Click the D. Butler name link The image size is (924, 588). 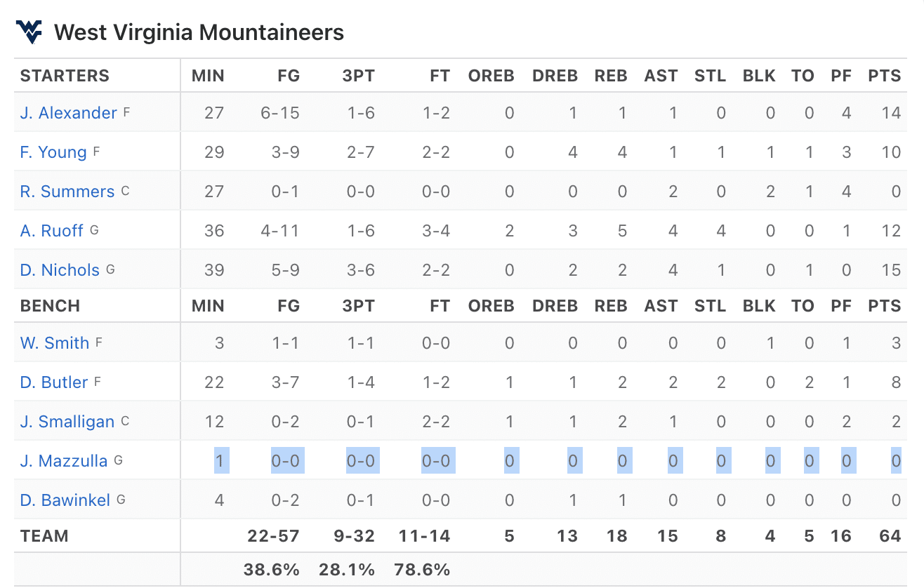pyautogui.click(x=54, y=382)
